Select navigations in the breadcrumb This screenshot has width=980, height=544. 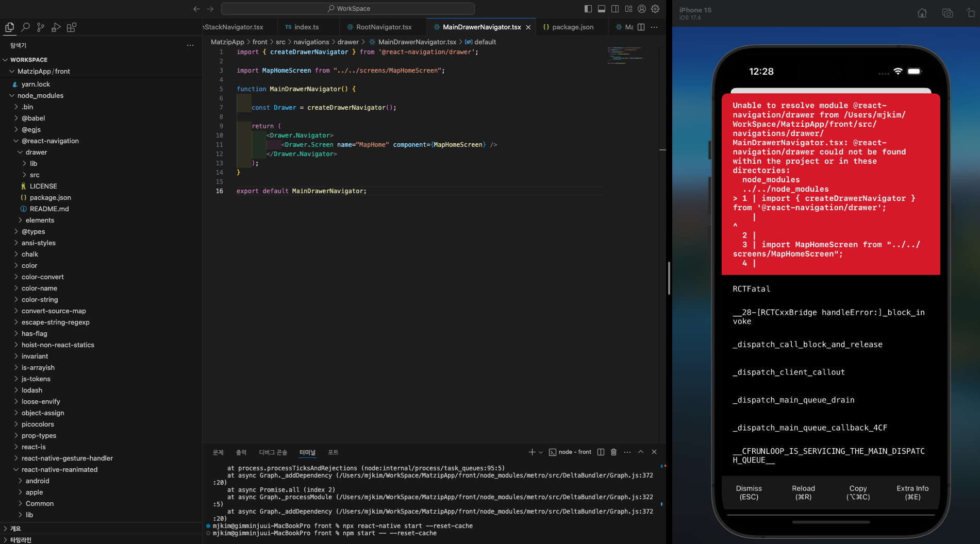[311, 42]
